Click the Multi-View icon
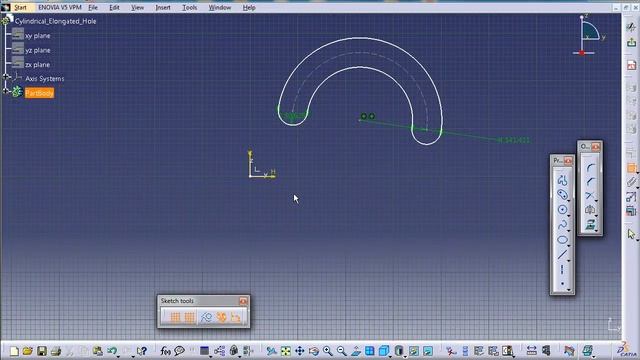This screenshot has width=640, height=360. pyautogui.click(x=370, y=351)
